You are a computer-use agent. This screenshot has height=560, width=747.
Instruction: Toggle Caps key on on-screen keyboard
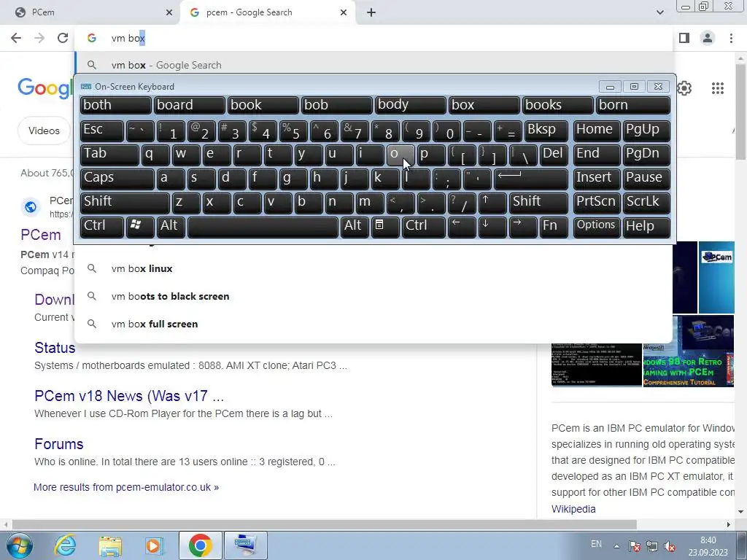pyautogui.click(x=117, y=179)
